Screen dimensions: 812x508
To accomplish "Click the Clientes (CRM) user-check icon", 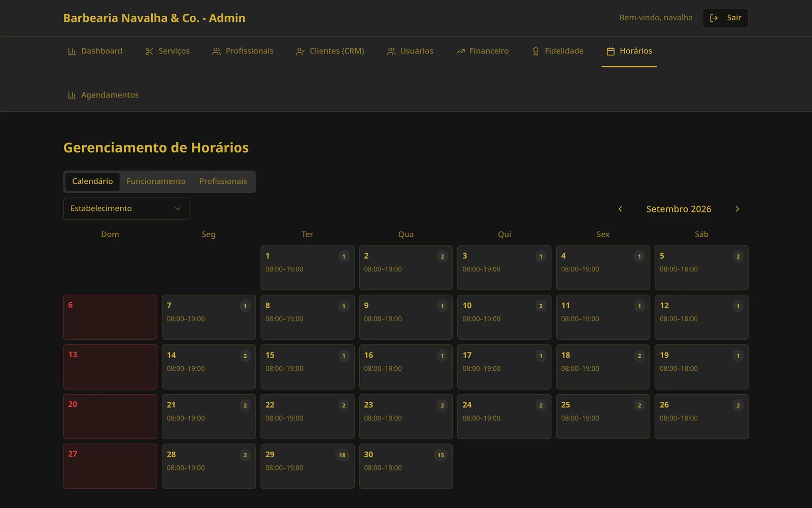I will pos(300,51).
